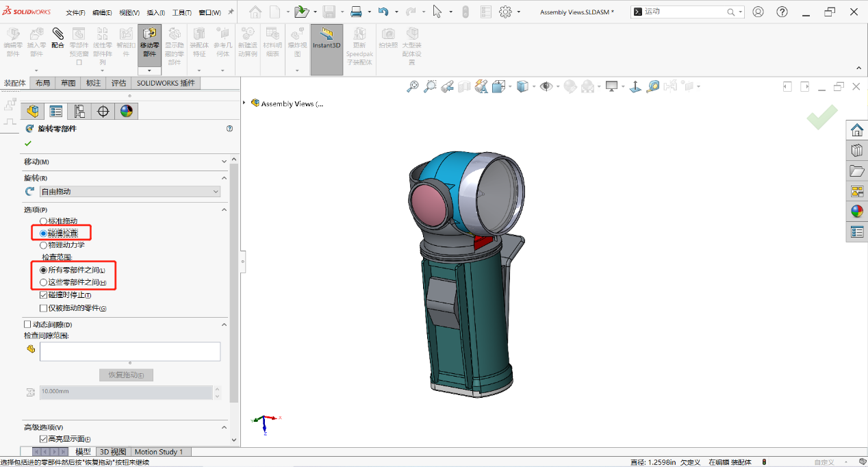
Task: Click the 配合 (Mate) paperclip tool
Action: [58, 39]
